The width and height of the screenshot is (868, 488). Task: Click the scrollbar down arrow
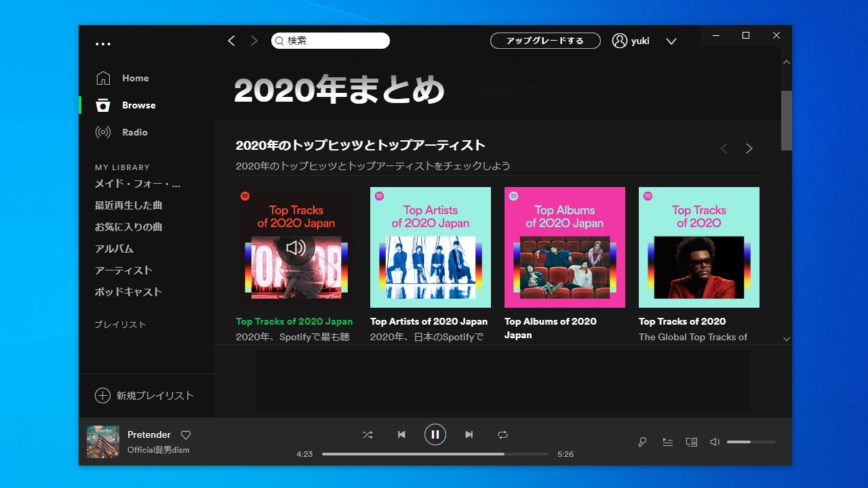click(x=787, y=339)
